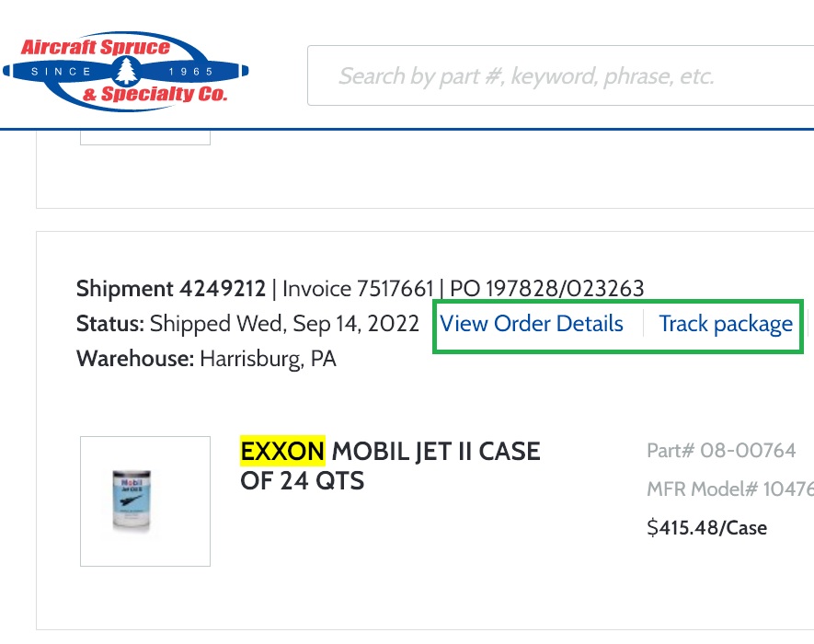This screenshot has width=814, height=644.
Task: Open the Mobil Jet II Case product title
Action: 390,466
